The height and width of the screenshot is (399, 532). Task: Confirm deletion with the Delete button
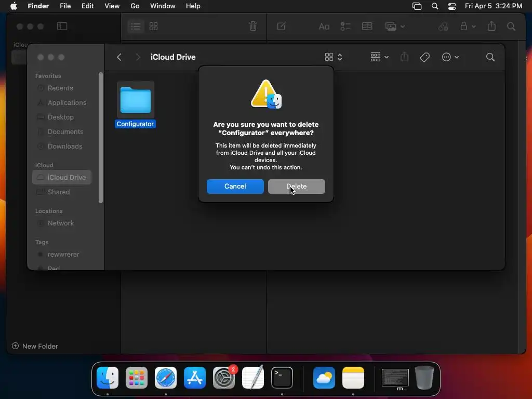[296, 187]
